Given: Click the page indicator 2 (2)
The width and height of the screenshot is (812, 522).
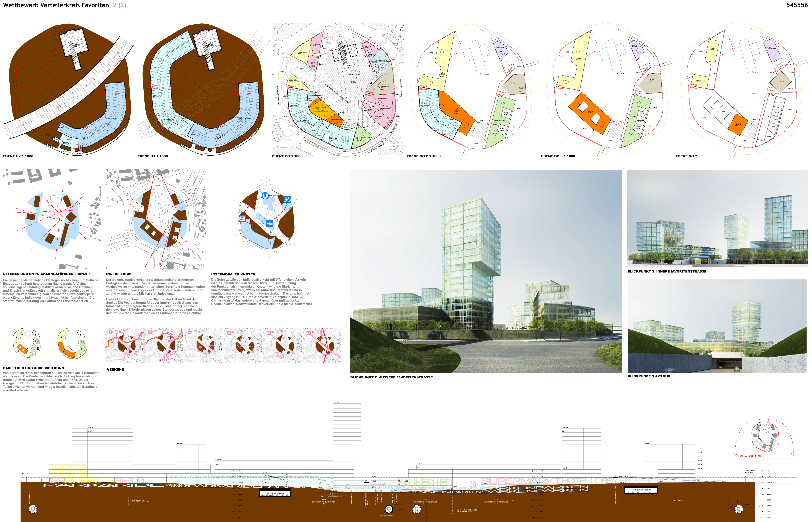Looking at the screenshot, I should 120,5.
